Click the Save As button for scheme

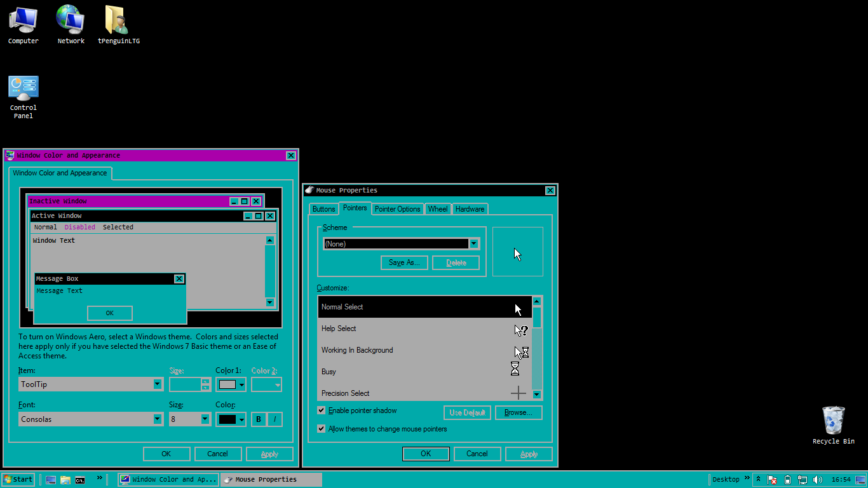point(405,262)
